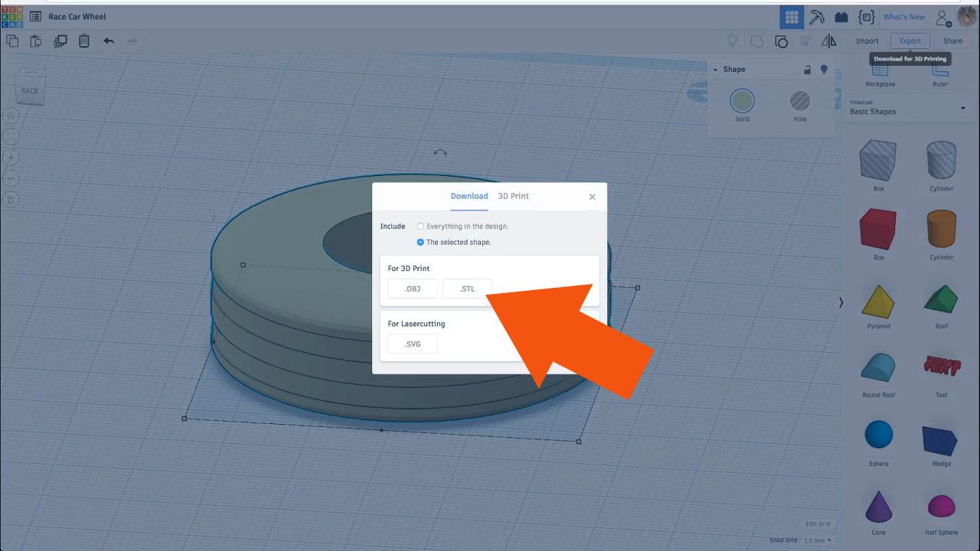Collapse the shapes sidebar with the chevron

coord(841,302)
